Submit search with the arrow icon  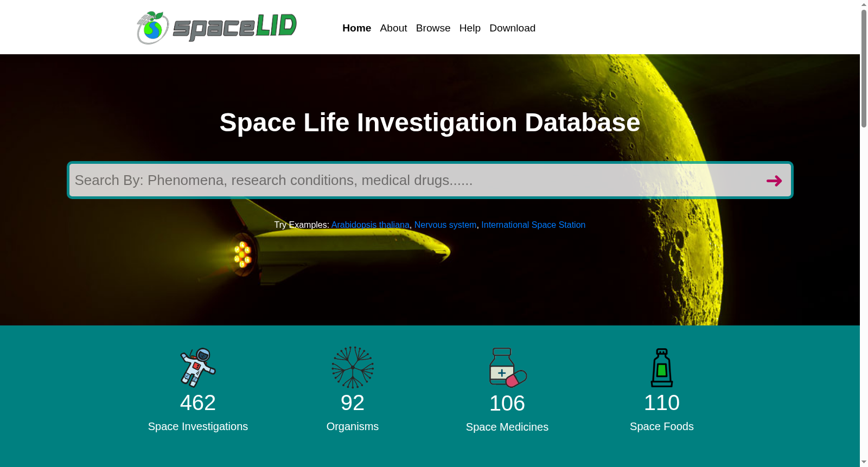[774, 181]
